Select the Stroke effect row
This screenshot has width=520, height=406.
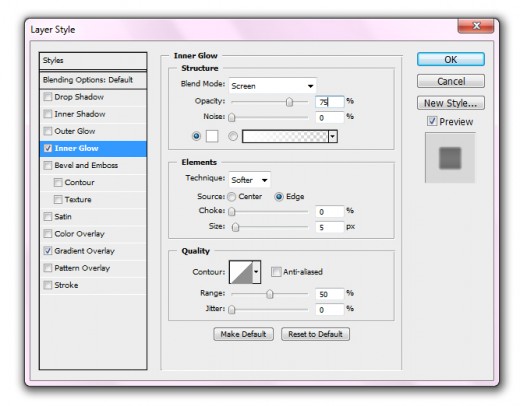(93, 285)
